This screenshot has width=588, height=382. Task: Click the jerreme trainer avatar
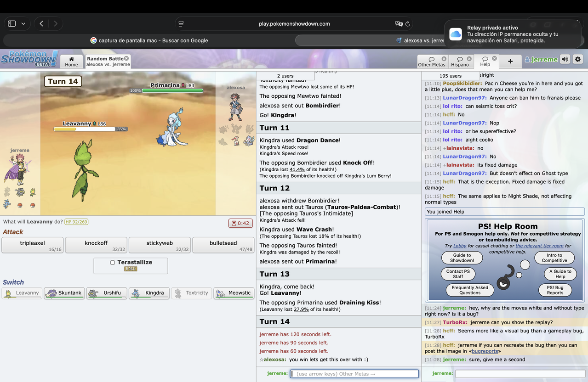(18, 169)
